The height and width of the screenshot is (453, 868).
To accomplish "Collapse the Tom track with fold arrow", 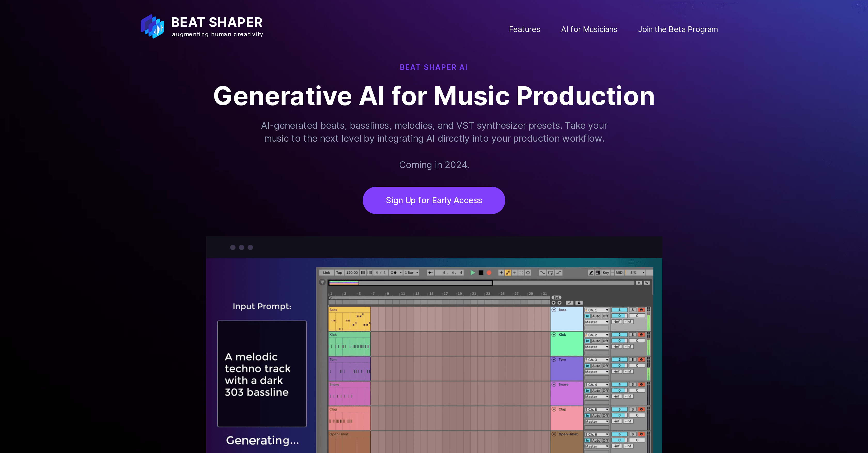I will pos(554,360).
